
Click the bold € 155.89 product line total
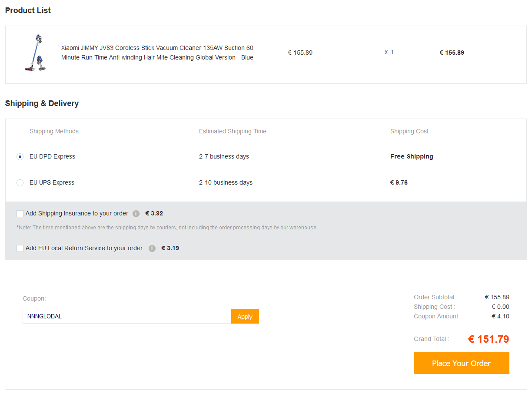click(452, 53)
